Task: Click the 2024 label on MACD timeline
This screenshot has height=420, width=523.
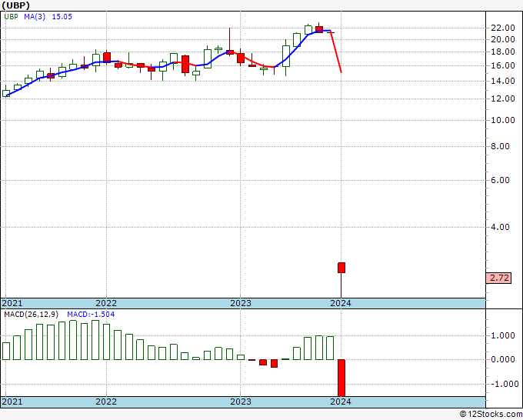Action: [341, 402]
